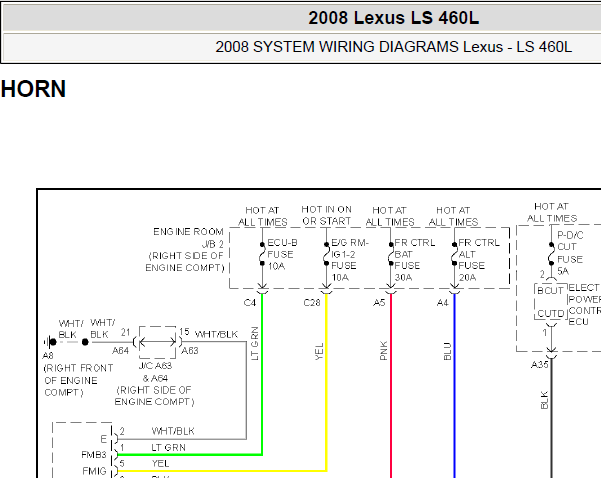Click connector label A64

120,351
